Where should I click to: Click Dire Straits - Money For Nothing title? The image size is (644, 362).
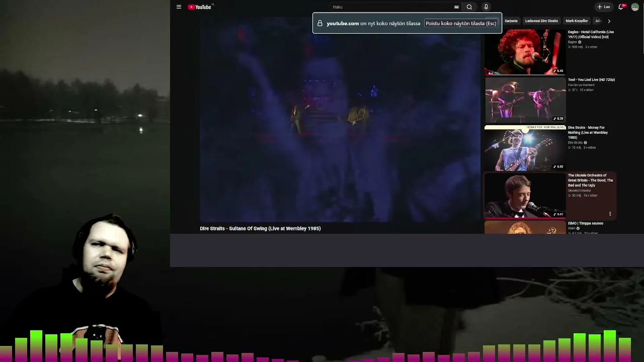coord(588,132)
